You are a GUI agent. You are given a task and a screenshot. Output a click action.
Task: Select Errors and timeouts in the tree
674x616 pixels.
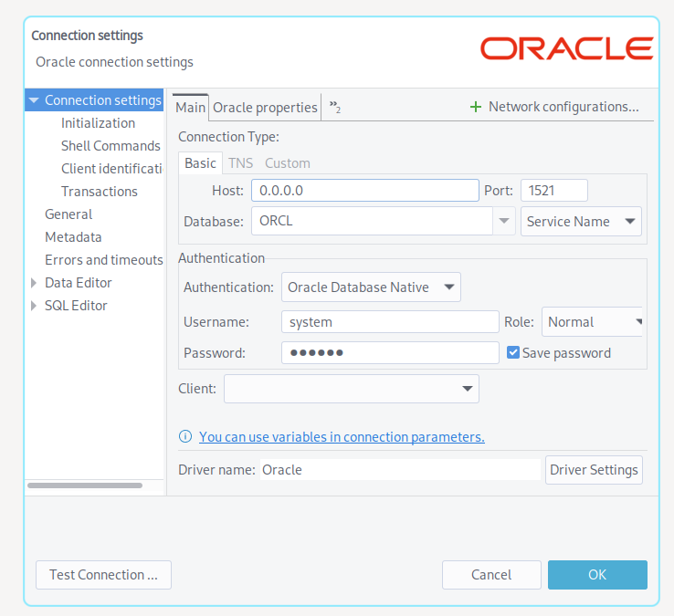[103, 259]
